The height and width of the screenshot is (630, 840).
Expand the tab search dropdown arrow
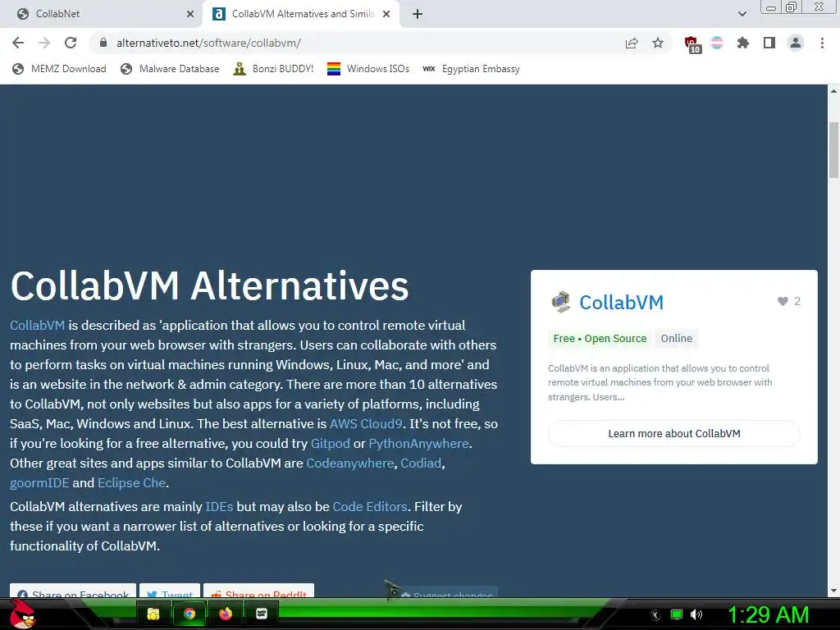coord(742,14)
